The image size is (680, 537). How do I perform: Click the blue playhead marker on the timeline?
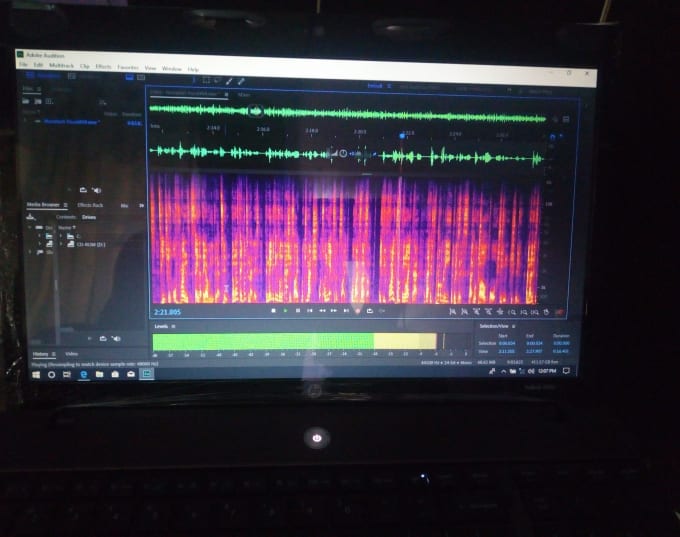(402, 136)
